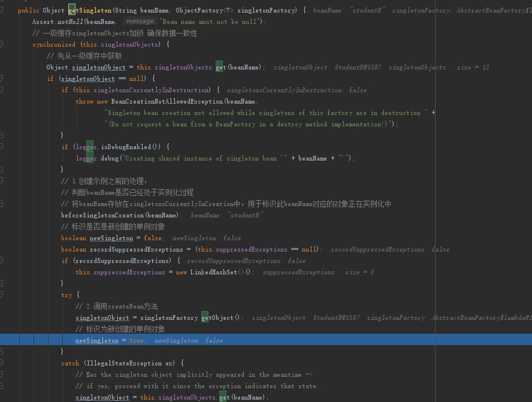Click the 'if yes, proceed with it' comment
532x402 pixels.
tap(197, 386)
